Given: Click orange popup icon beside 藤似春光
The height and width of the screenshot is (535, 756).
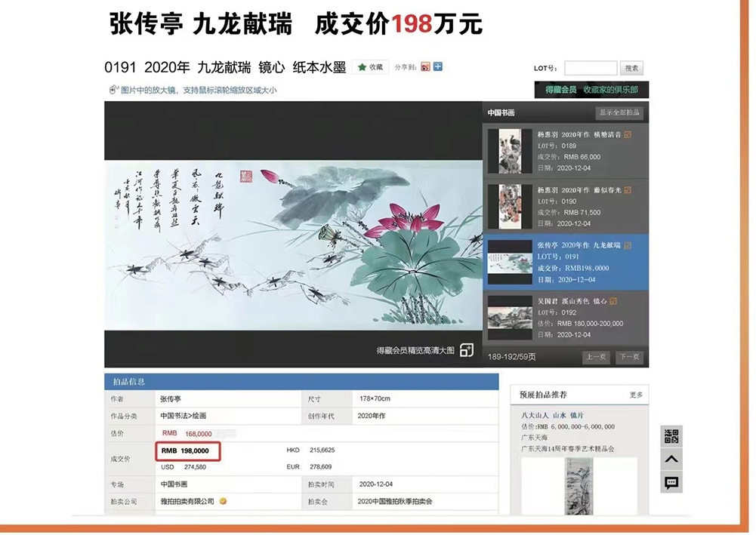Looking at the screenshot, I should pos(628,190).
